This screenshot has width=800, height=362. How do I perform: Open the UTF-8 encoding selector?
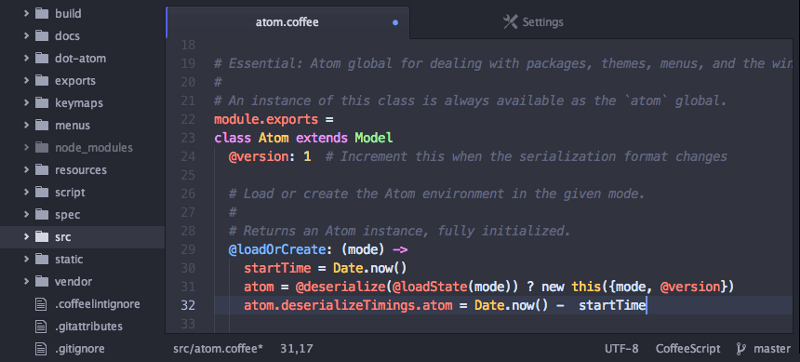pyautogui.click(x=621, y=349)
